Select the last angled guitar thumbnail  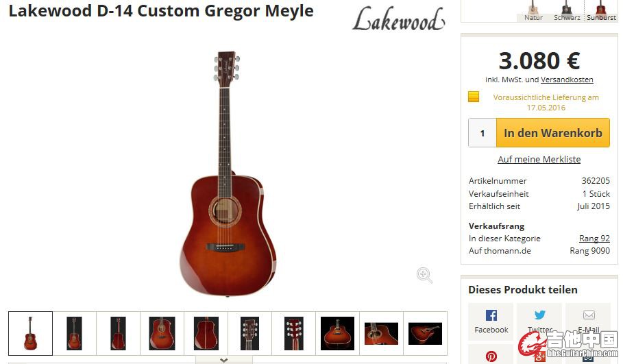pyautogui.click(x=425, y=333)
